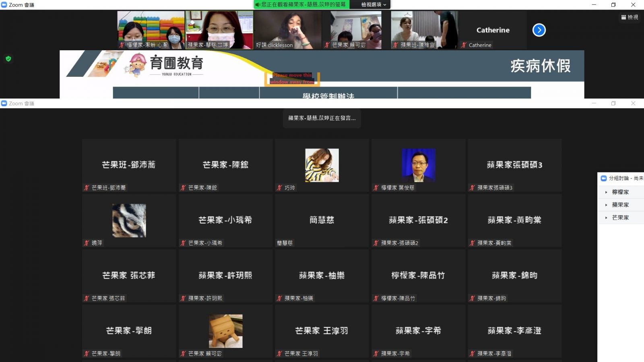Click the blue next-page arrow in video strip

pos(539,30)
